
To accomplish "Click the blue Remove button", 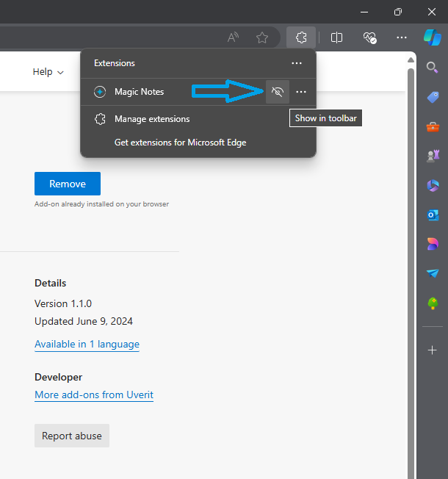I will point(68,184).
